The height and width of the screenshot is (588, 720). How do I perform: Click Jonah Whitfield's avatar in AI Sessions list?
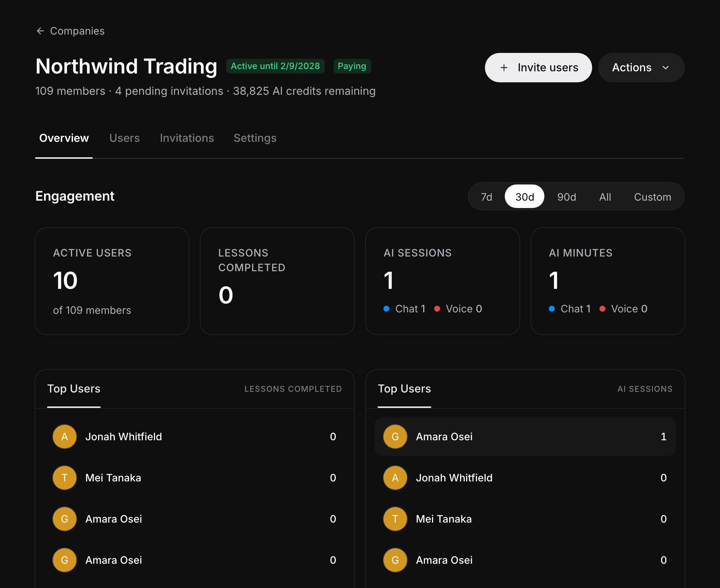(395, 478)
